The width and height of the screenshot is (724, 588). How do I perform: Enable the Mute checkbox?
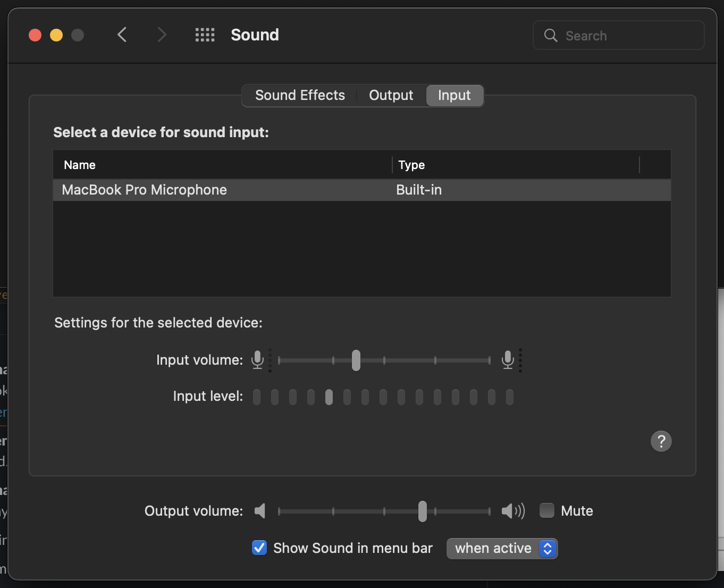click(547, 510)
